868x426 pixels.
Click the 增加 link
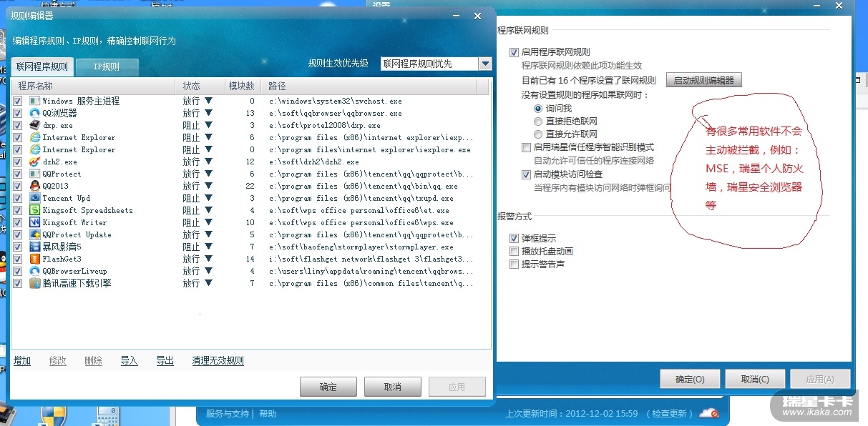[22, 361]
